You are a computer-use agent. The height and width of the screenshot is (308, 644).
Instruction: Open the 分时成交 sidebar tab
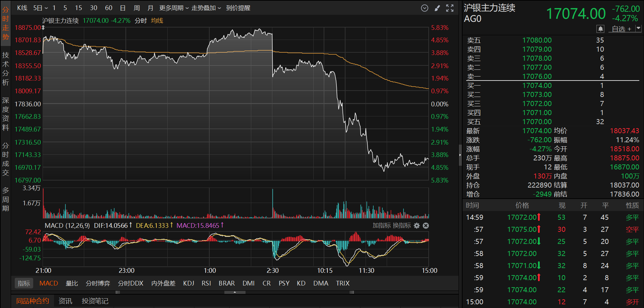point(6,159)
